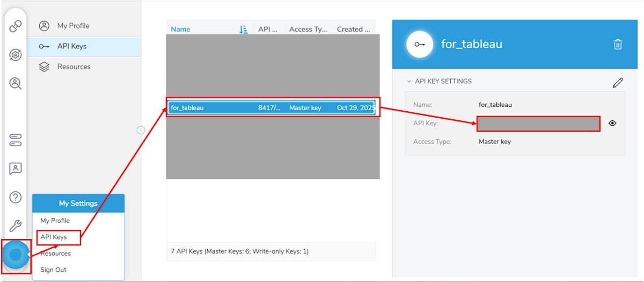Choose API Keys in My Settings menu
The width and height of the screenshot is (644, 282).
54,237
